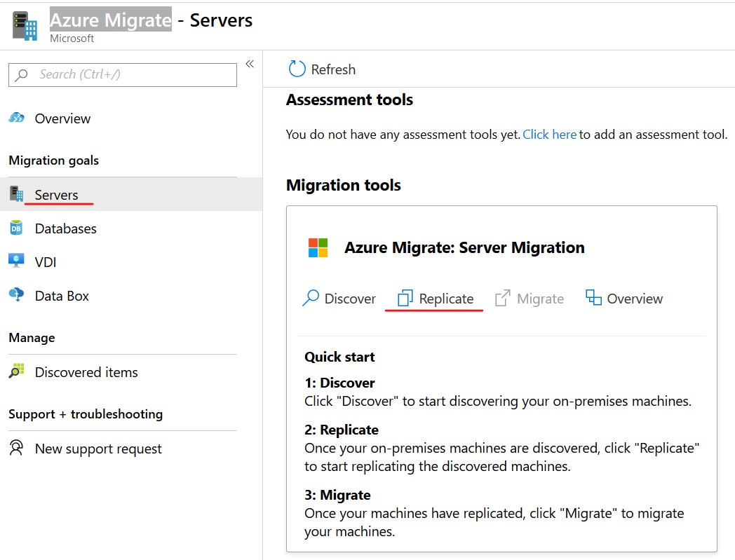Image resolution: width=735 pixels, height=560 pixels.
Task: Click the Data Box cloud icon
Action: 16,295
